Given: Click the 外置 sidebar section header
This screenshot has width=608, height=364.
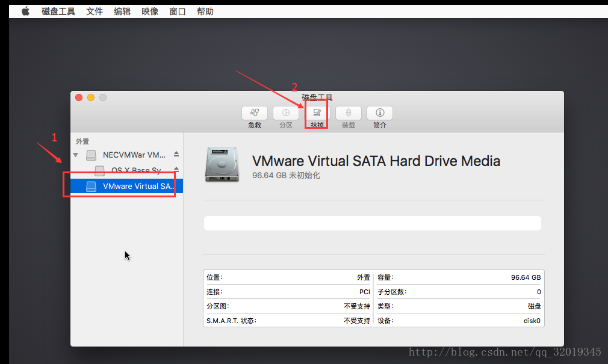Looking at the screenshot, I should tap(82, 141).
